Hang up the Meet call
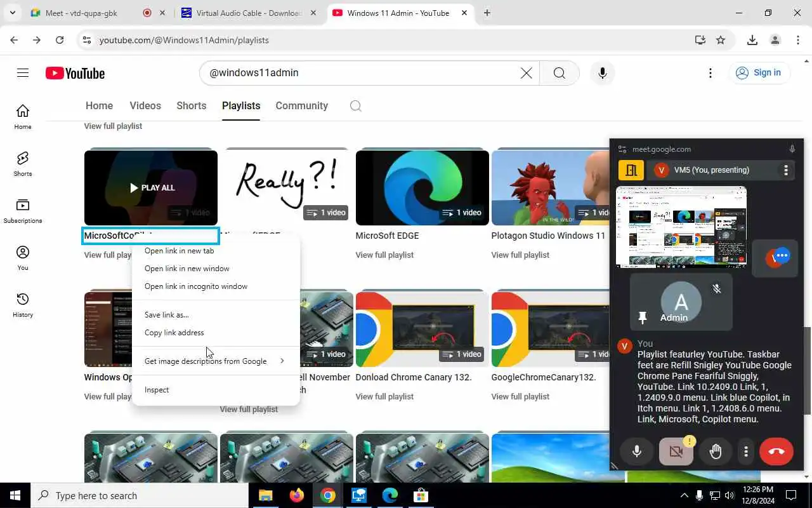The image size is (812, 508). 776,451
